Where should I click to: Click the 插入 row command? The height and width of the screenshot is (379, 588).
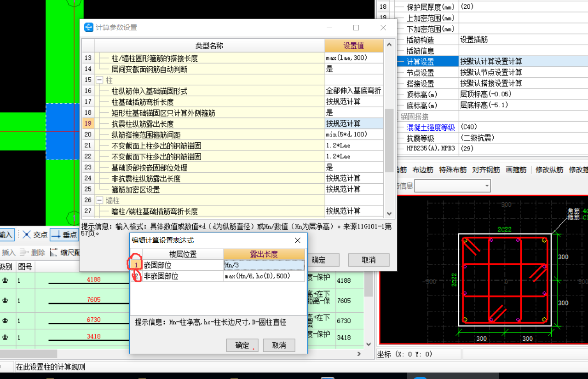pos(7,252)
